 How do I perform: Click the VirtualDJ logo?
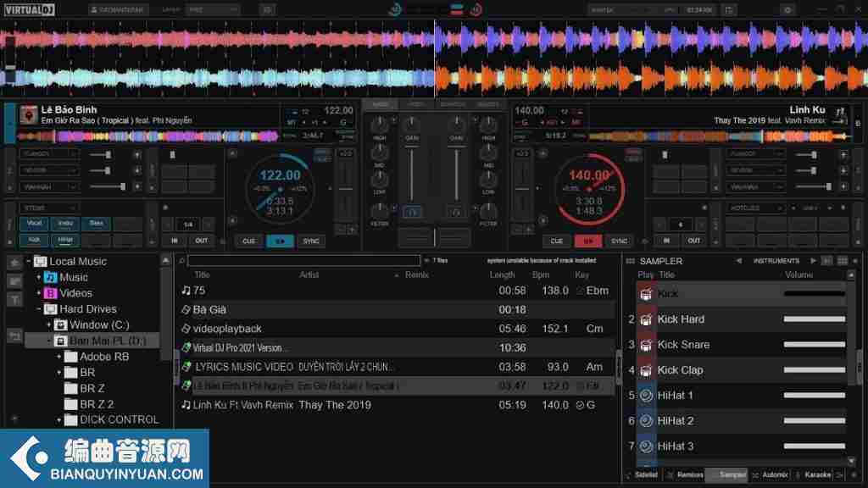pos(30,9)
